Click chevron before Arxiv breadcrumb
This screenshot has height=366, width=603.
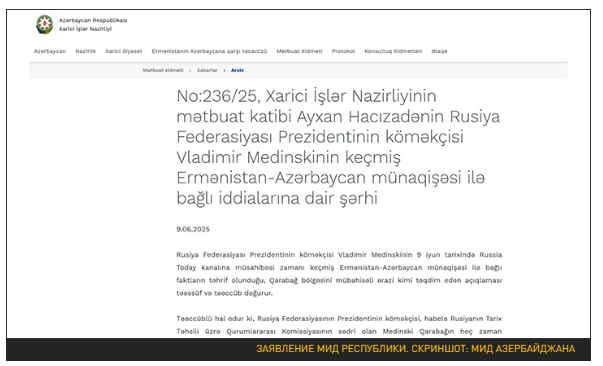click(x=224, y=70)
